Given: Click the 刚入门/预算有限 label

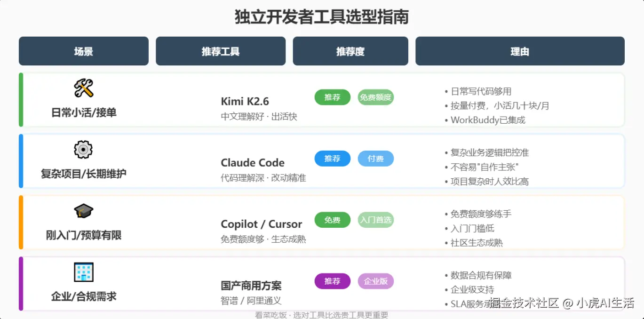Looking at the screenshot, I should (84, 235).
